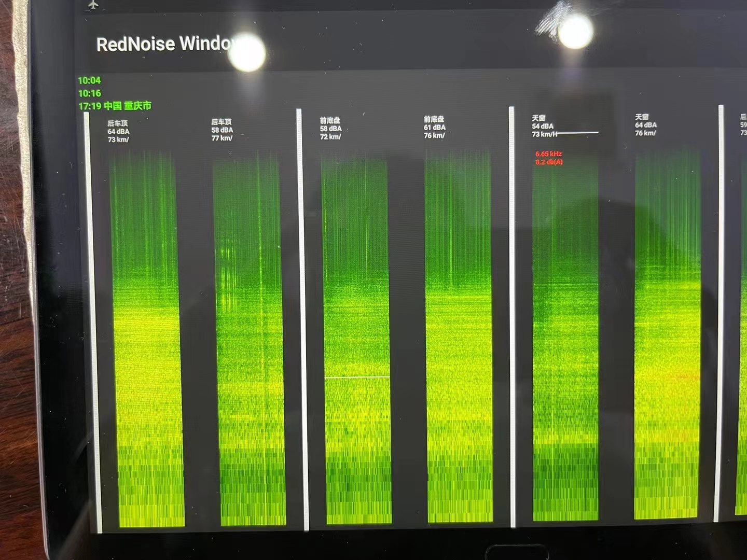Screen dimensions: 747x560
Task: Click the white cursor line beside 73 km/H
Action: point(578,133)
